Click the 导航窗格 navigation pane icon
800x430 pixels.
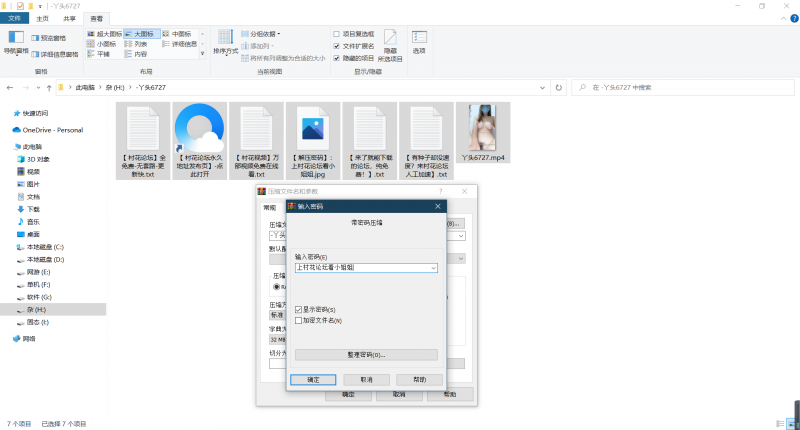coord(15,42)
